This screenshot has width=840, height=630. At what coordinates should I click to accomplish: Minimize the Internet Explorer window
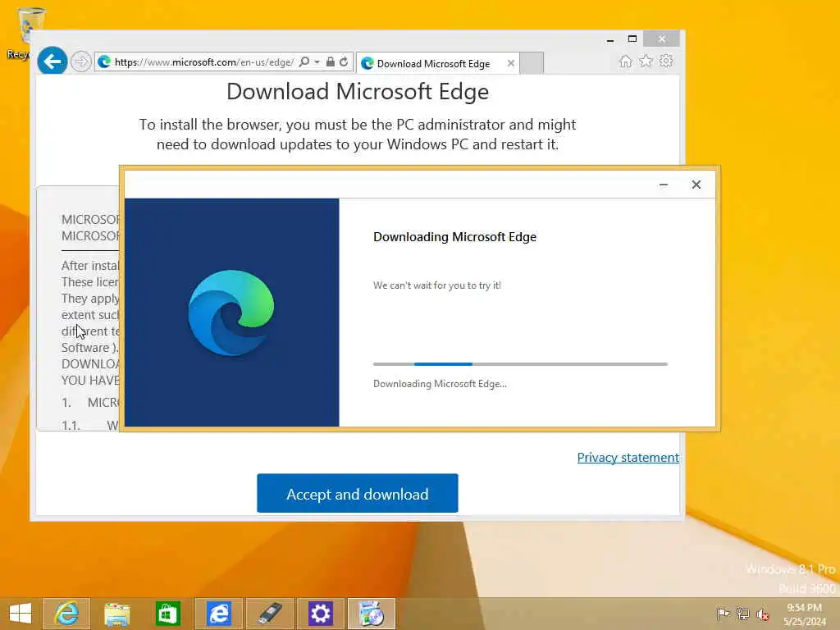point(609,39)
